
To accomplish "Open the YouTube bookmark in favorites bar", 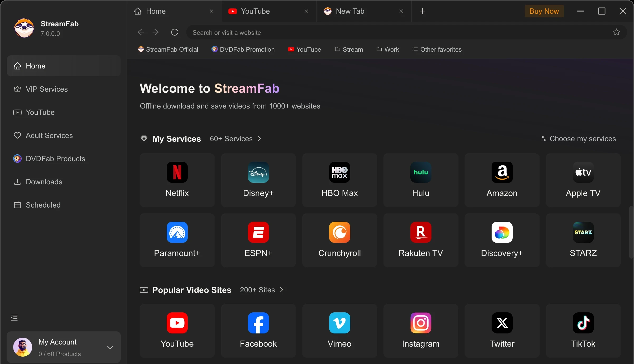I will coord(304,49).
